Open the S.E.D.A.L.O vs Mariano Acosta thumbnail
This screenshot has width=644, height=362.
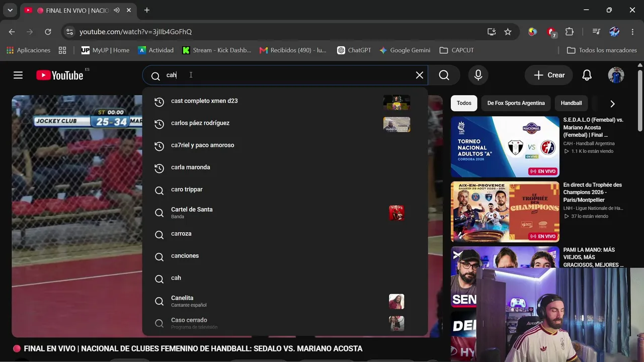(x=505, y=147)
